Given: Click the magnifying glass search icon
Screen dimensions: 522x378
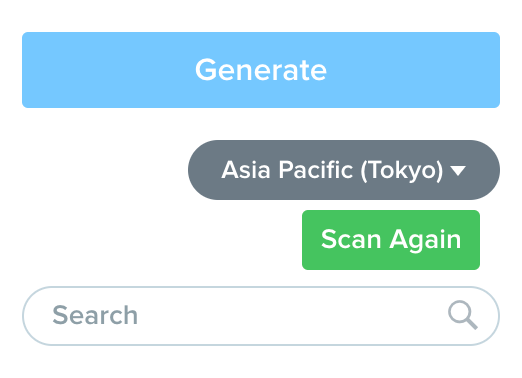Looking at the screenshot, I should tap(463, 315).
